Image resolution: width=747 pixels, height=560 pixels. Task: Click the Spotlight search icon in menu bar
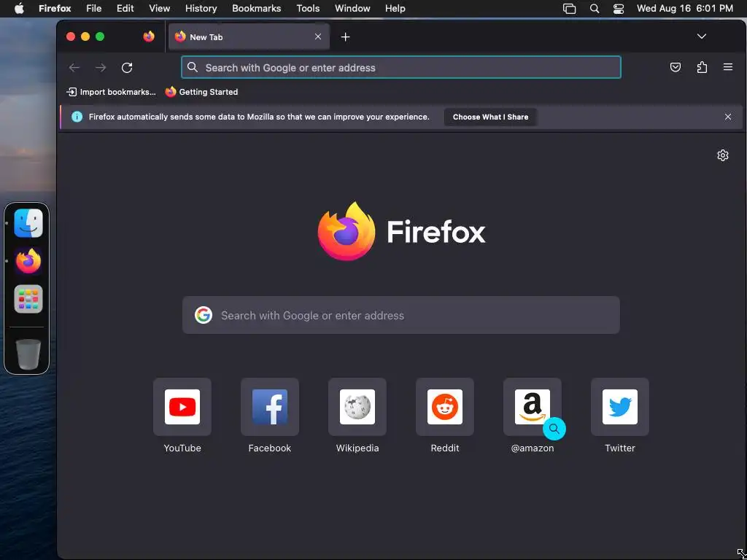pos(594,8)
